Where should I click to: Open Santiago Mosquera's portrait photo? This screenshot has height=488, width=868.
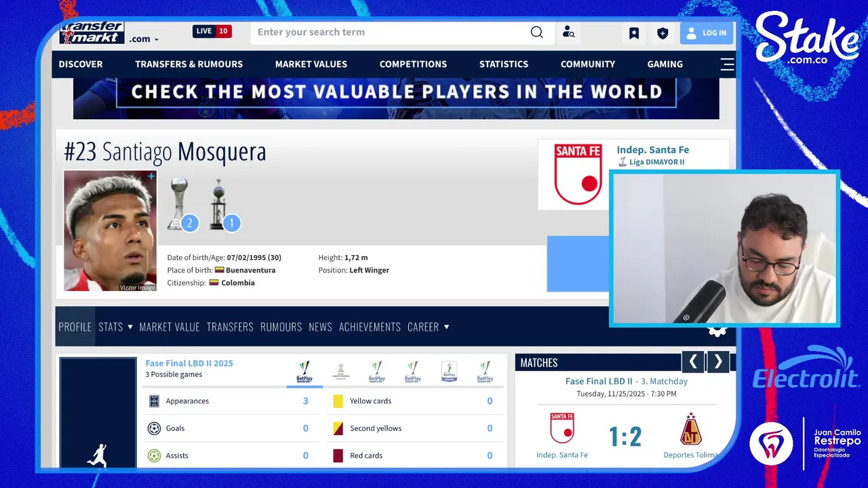[x=110, y=230]
